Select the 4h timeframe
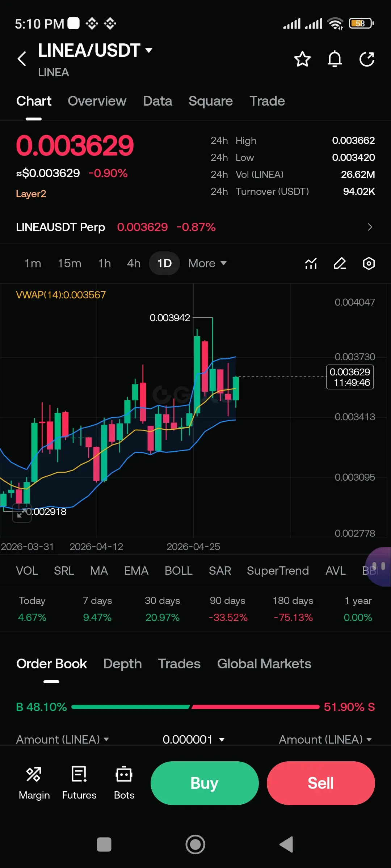Viewport: 391px width, 868px height. coord(134,263)
